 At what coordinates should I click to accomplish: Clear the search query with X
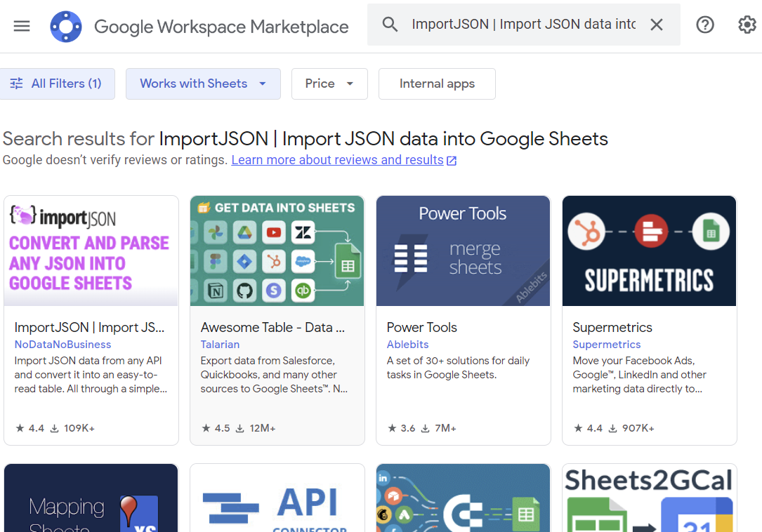click(x=657, y=25)
